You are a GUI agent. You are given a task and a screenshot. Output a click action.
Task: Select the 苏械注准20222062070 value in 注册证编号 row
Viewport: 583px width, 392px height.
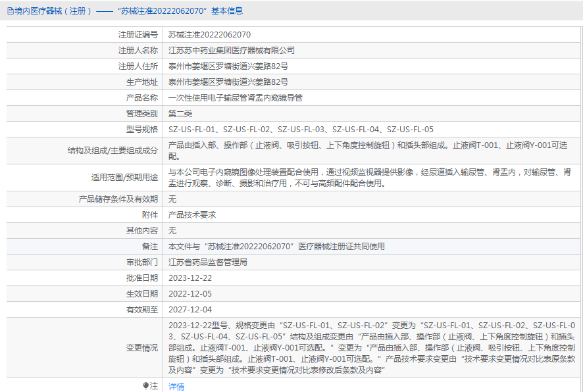pos(209,35)
